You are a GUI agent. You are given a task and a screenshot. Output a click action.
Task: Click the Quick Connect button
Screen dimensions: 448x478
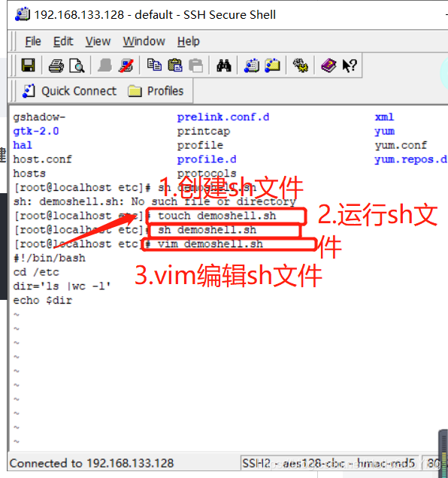pyautogui.click(x=70, y=91)
